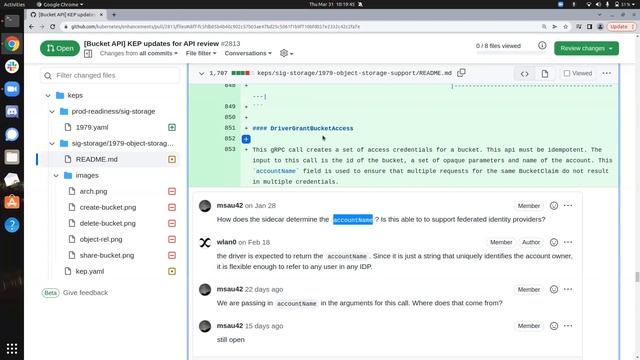Viewport: 640px width, 360px height.
Task: Select delete-bucket.png in file tree
Action: coord(107,223)
